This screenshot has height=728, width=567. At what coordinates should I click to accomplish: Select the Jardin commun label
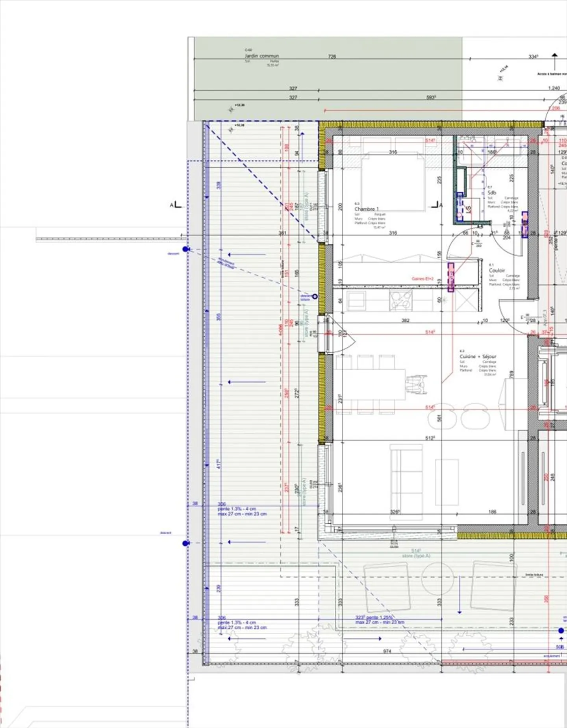(x=261, y=56)
